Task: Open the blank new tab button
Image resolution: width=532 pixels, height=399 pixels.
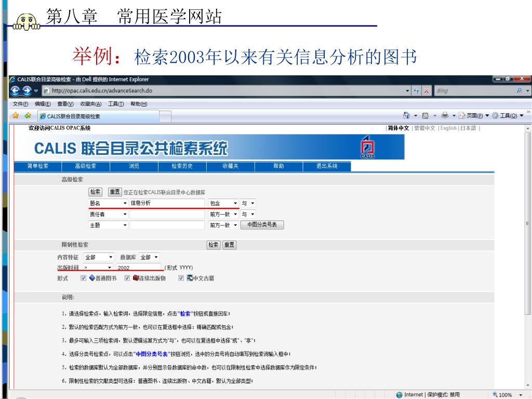Action: point(165,116)
